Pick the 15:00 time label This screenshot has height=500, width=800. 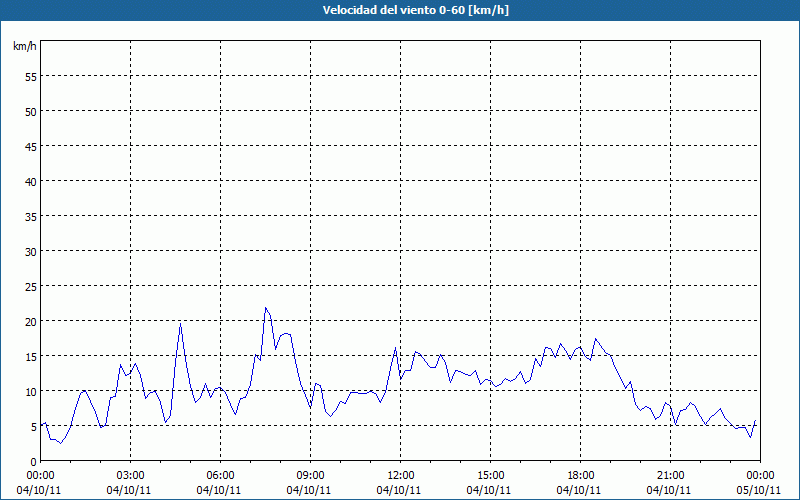tap(491, 476)
